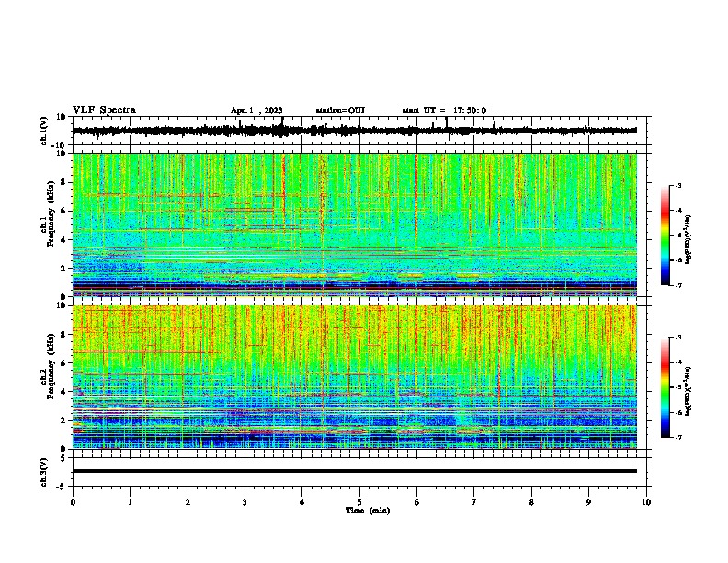Click the 7 minute tick on Time axis

[474, 502]
